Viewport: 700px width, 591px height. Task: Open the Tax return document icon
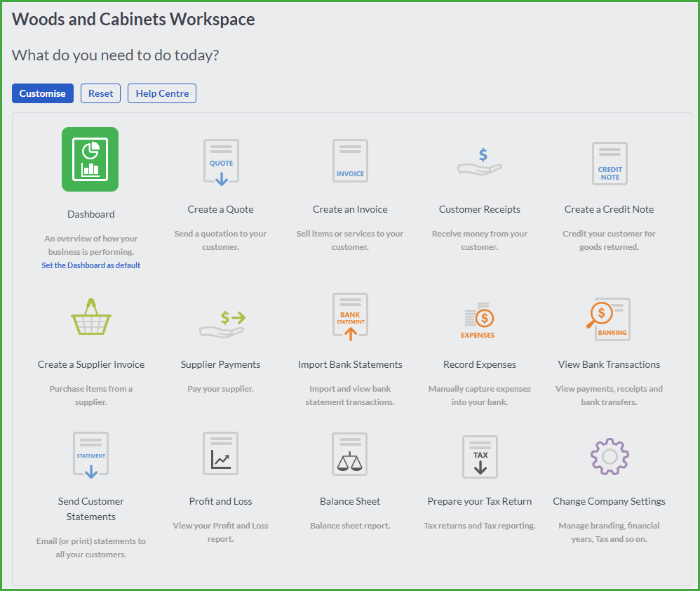point(480,456)
